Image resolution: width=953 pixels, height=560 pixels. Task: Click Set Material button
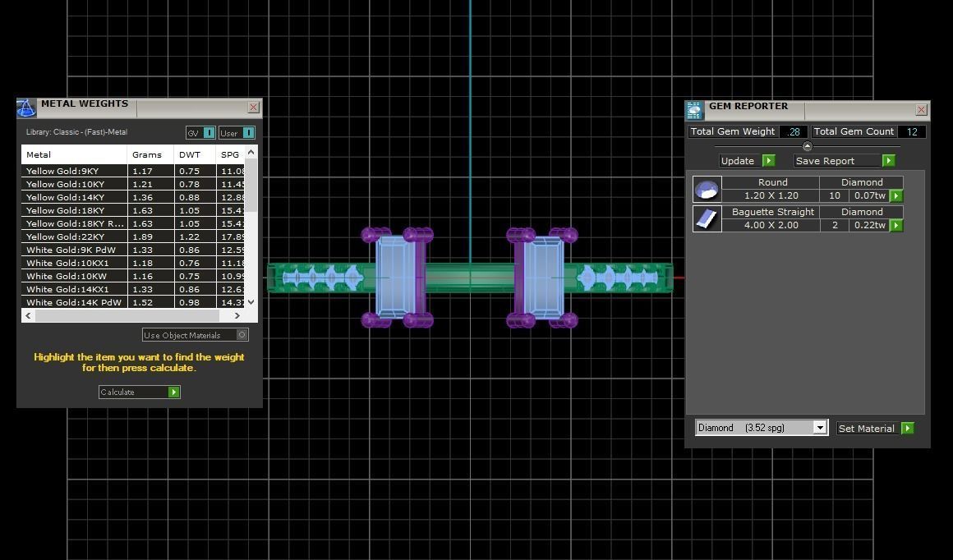(876, 428)
